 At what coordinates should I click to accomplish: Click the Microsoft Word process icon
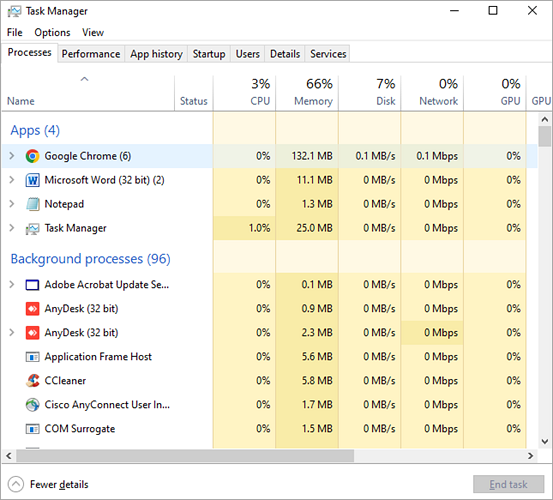click(32, 180)
